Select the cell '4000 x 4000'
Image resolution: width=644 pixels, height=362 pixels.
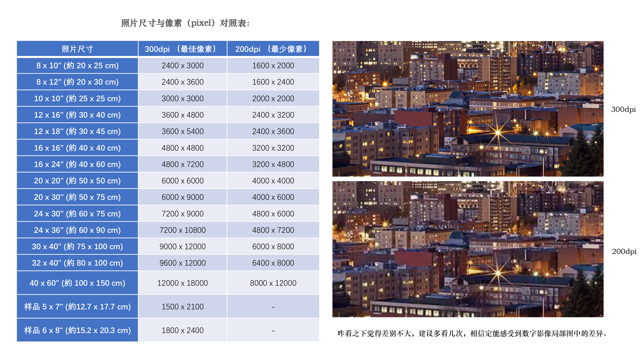tap(273, 181)
